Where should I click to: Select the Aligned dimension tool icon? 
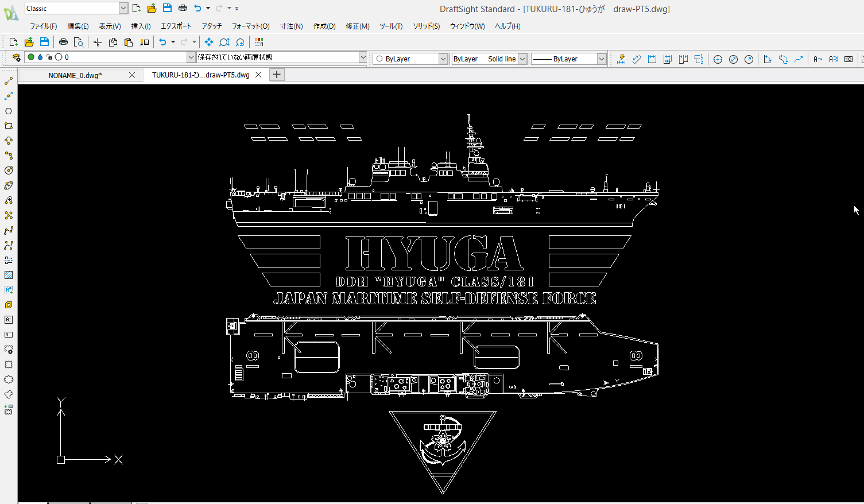[637, 59]
